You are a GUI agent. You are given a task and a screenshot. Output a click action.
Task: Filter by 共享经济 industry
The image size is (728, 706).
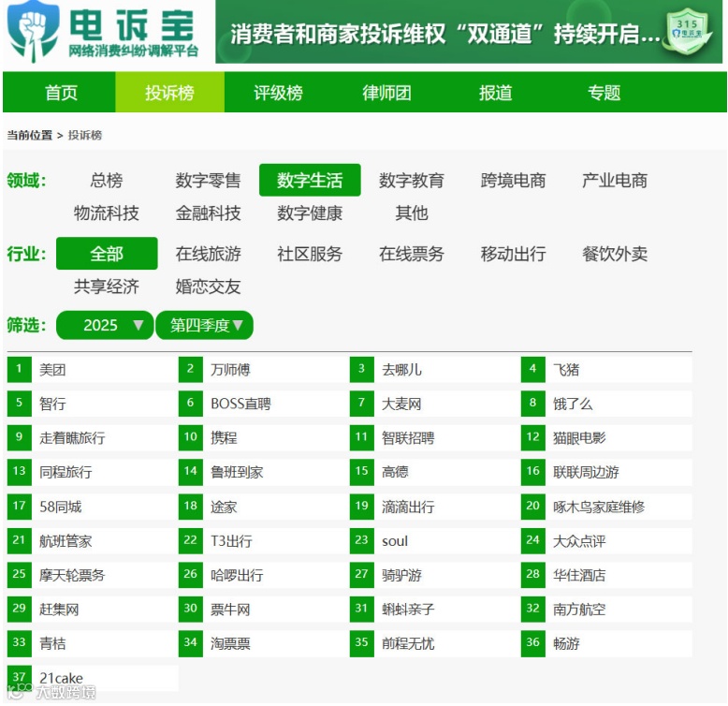107,287
